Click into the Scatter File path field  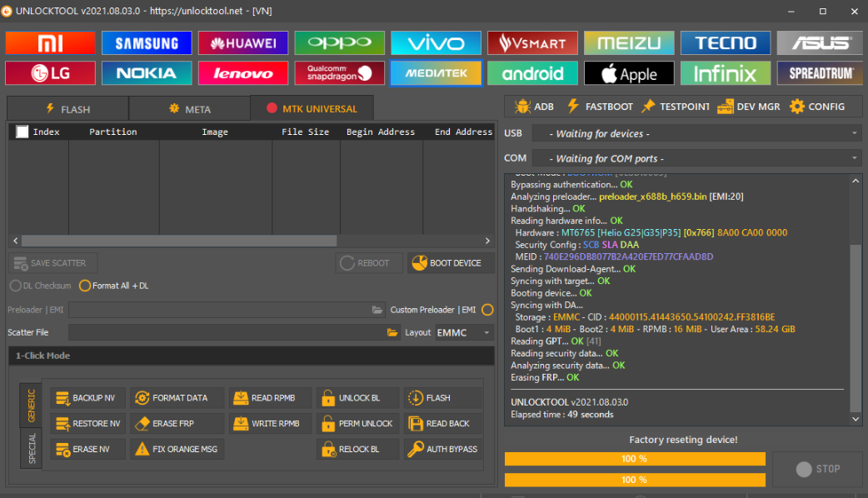coord(227,332)
